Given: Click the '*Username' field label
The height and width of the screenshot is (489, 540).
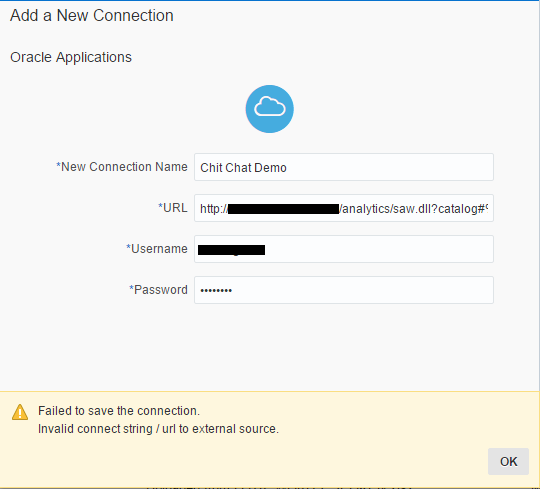Looking at the screenshot, I should [157, 249].
